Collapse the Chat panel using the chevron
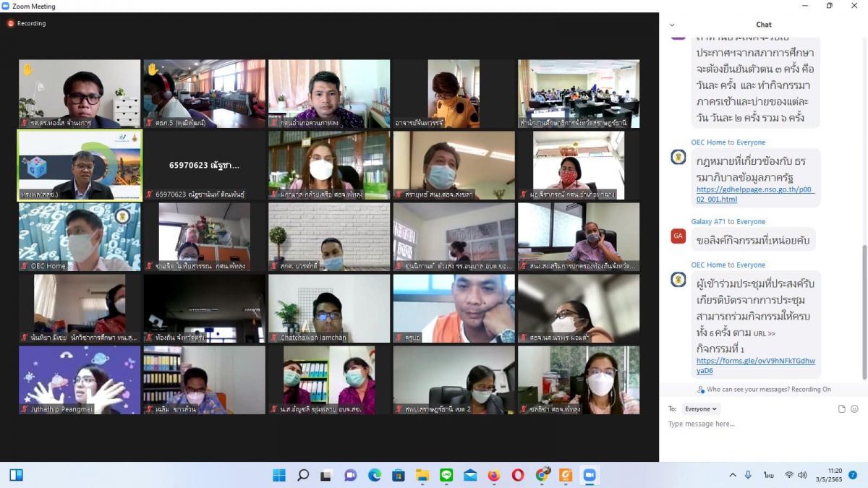This screenshot has height=488, width=868. 672,25
